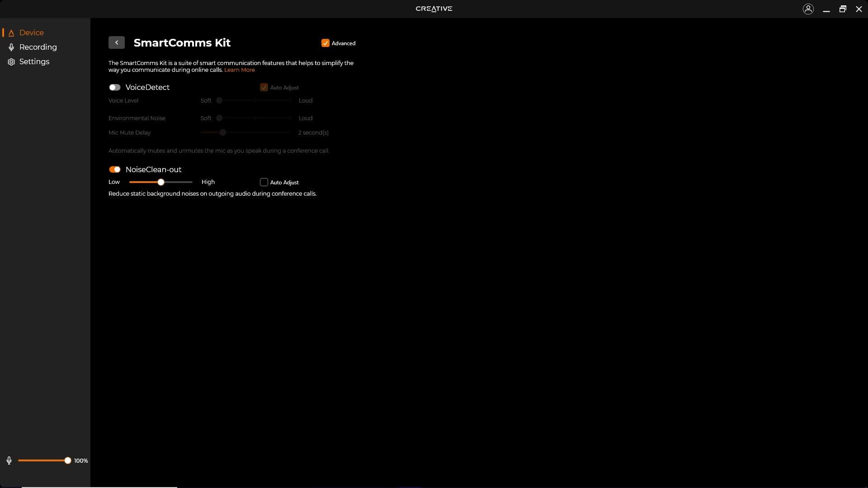Click the Creative logo in title bar

pyautogui.click(x=434, y=9)
